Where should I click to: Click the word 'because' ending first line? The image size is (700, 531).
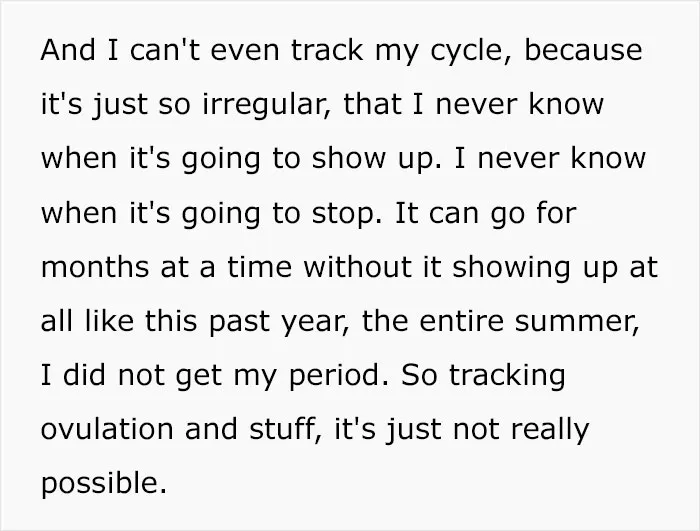[583, 49]
